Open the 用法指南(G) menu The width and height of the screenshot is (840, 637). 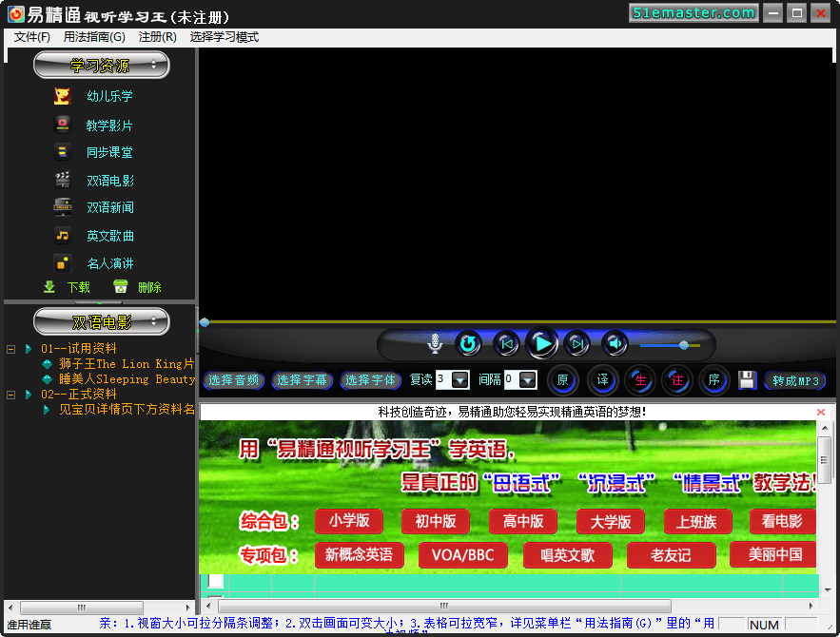coord(94,37)
